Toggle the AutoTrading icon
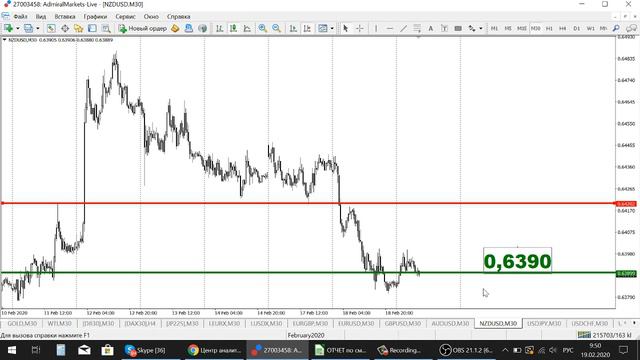Image resolution: width=640 pixels, height=360 pixels. coord(189,28)
